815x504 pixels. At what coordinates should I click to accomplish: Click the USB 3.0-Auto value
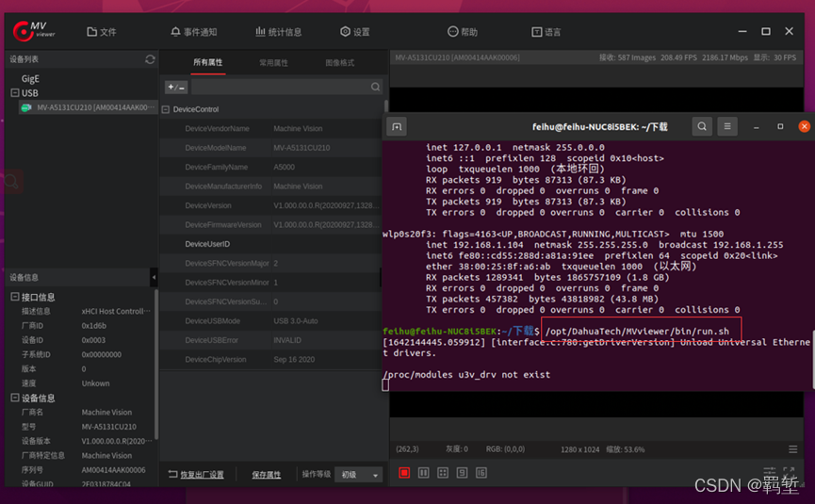[x=296, y=320]
